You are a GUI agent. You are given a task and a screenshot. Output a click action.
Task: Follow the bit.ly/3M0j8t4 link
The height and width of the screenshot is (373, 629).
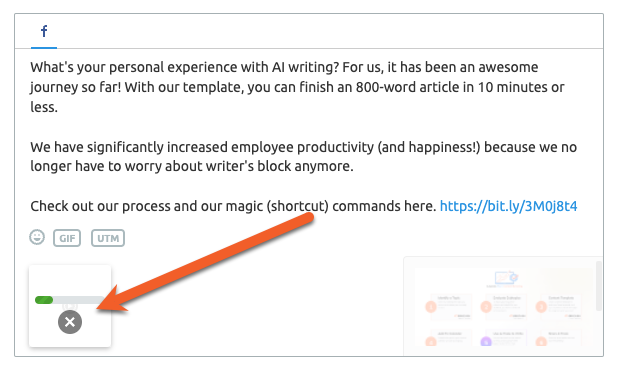point(508,206)
